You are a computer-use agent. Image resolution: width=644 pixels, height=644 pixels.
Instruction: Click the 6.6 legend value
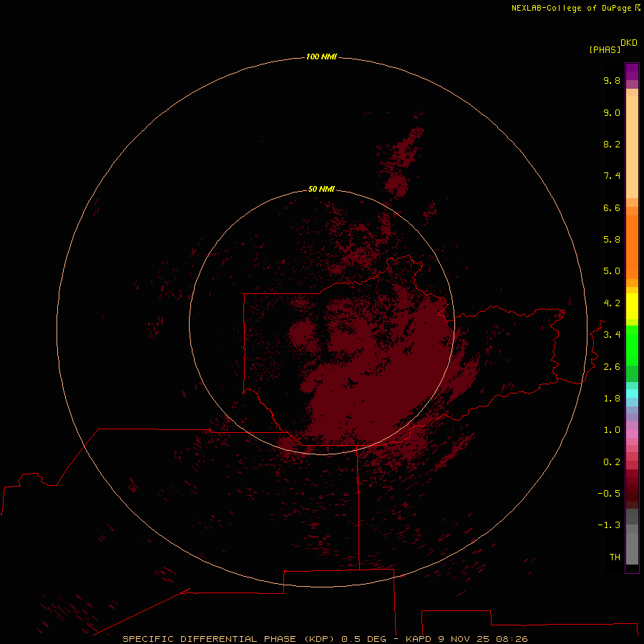pyautogui.click(x=612, y=208)
